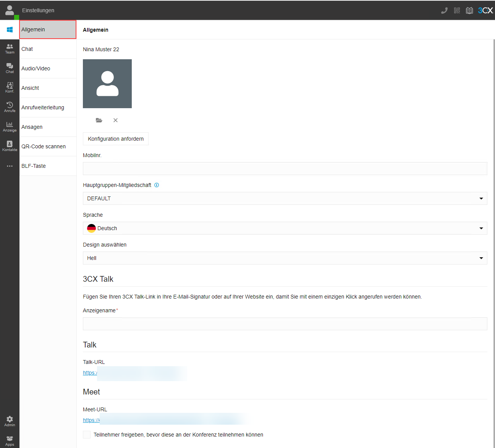
Task: Open the Anzeige panel icon
Action: 10,127
